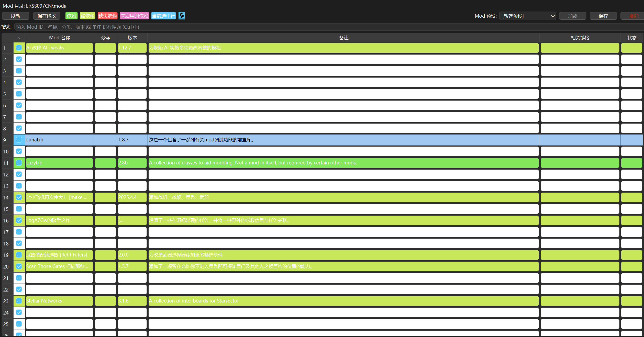Viewport: 644px width, 337px height.
Task: Click the blue icon beside 当前选中行
Action: coord(181,16)
